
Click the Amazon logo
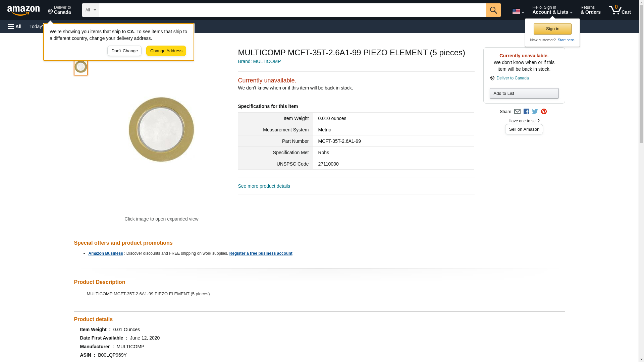(23, 10)
